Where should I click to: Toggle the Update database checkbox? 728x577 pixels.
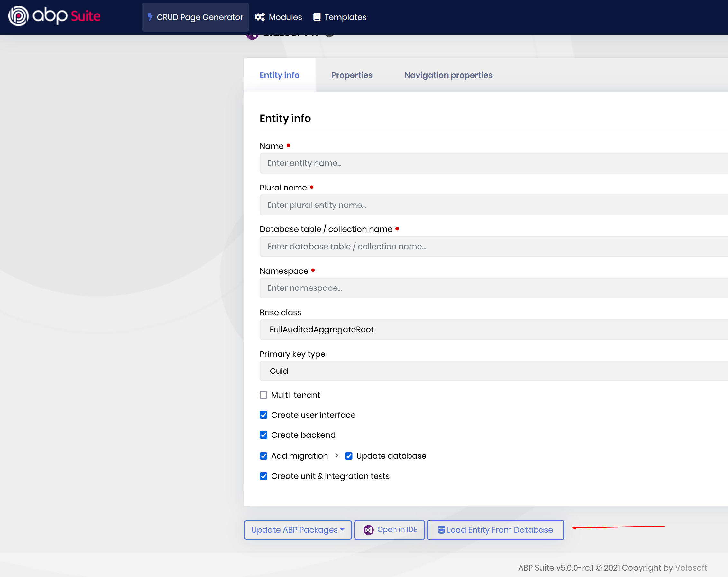(x=348, y=456)
